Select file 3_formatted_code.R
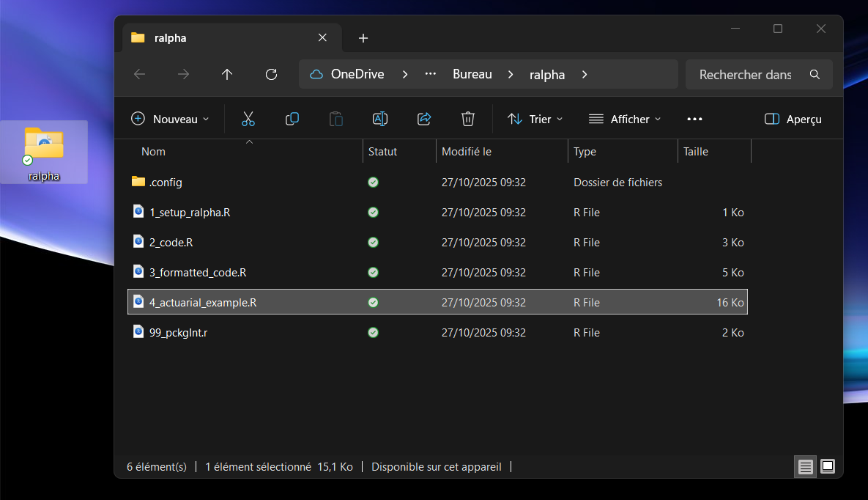Image resolution: width=868 pixels, height=500 pixels. pos(437,272)
